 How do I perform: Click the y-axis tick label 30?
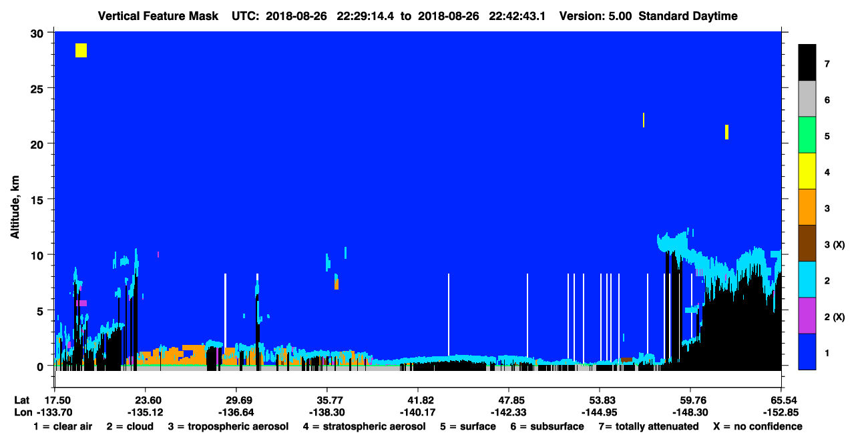(37, 33)
